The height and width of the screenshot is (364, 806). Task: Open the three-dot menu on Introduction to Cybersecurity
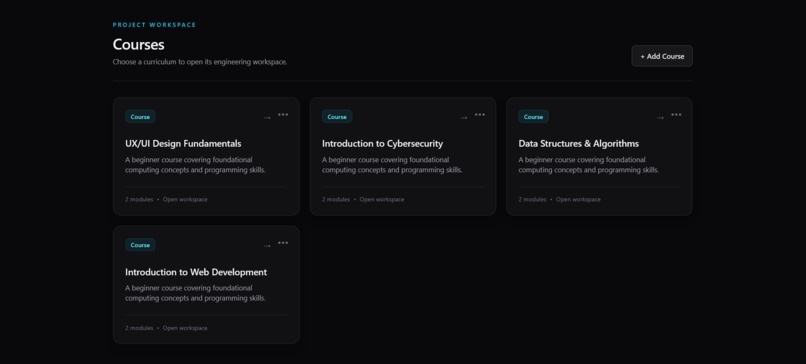click(x=480, y=115)
